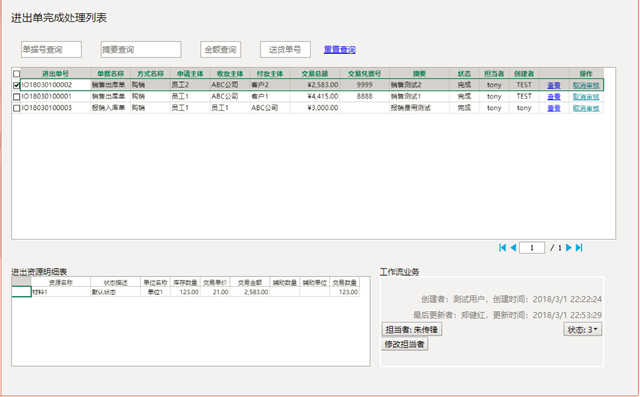640x397 pixels.
Task: Check row IO18030100001 checkbox
Action: pos(16,97)
